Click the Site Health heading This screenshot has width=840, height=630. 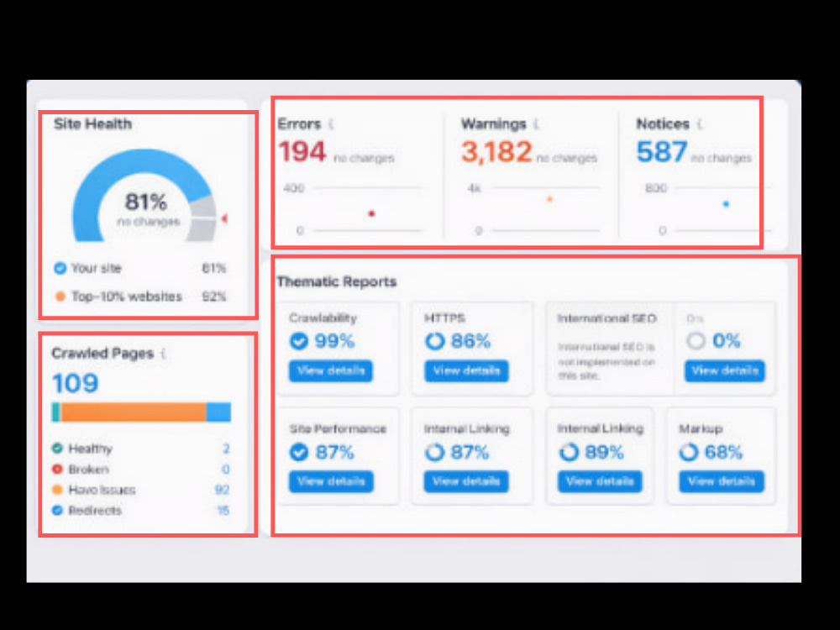point(92,124)
